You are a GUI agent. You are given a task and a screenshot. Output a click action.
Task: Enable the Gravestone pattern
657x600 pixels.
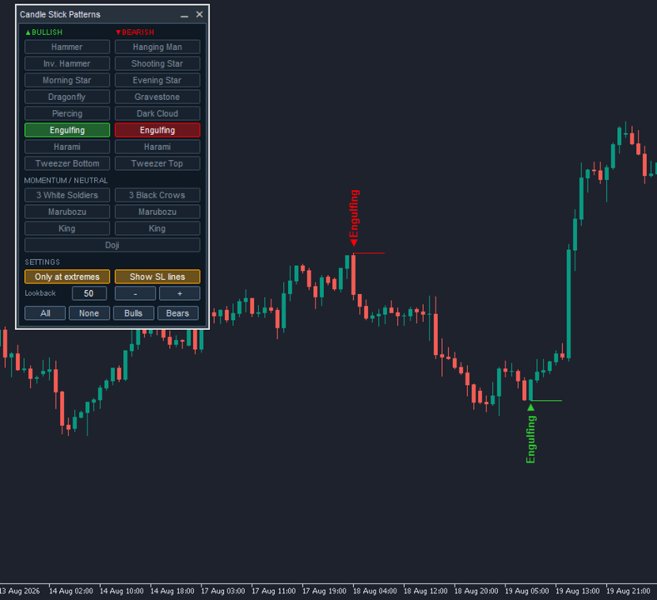coord(157,97)
